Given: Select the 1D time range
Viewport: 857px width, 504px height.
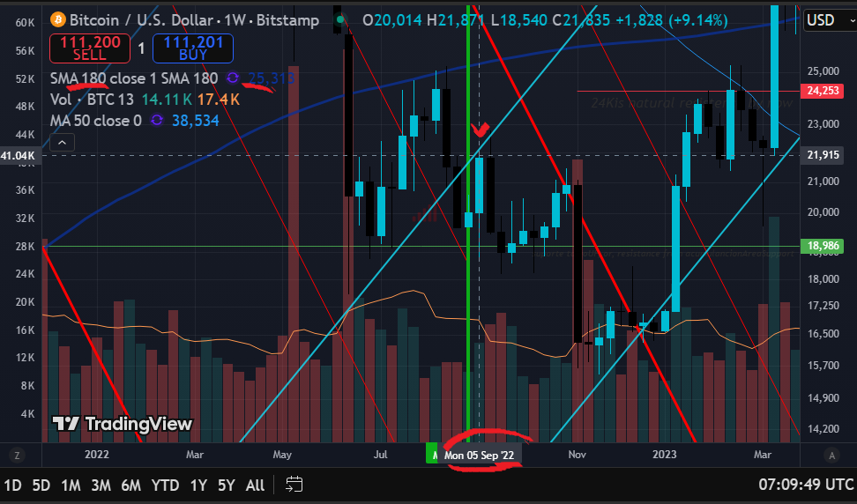Looking at the screenshot, I should tap(12, 485).
